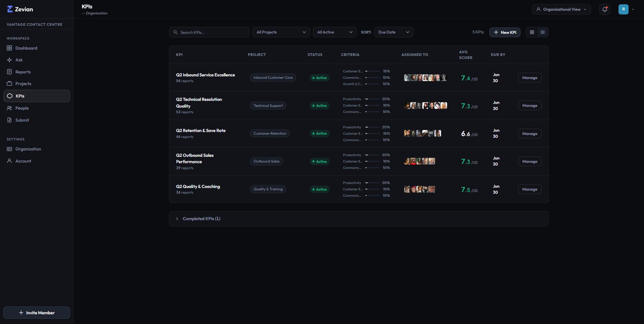
Task: Open Organization settings
Action: (37, 149)
